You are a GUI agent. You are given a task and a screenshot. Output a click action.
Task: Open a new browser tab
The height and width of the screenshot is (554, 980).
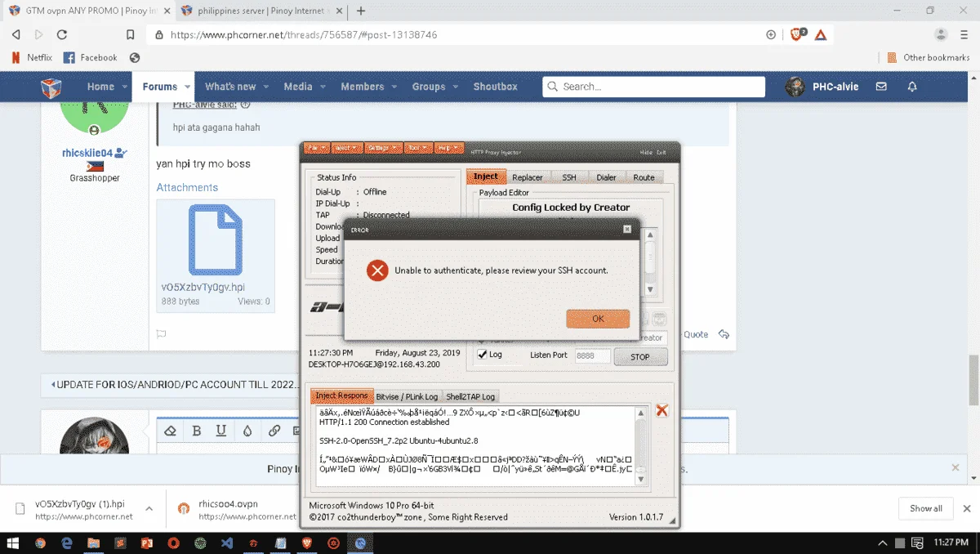(361, 11)
